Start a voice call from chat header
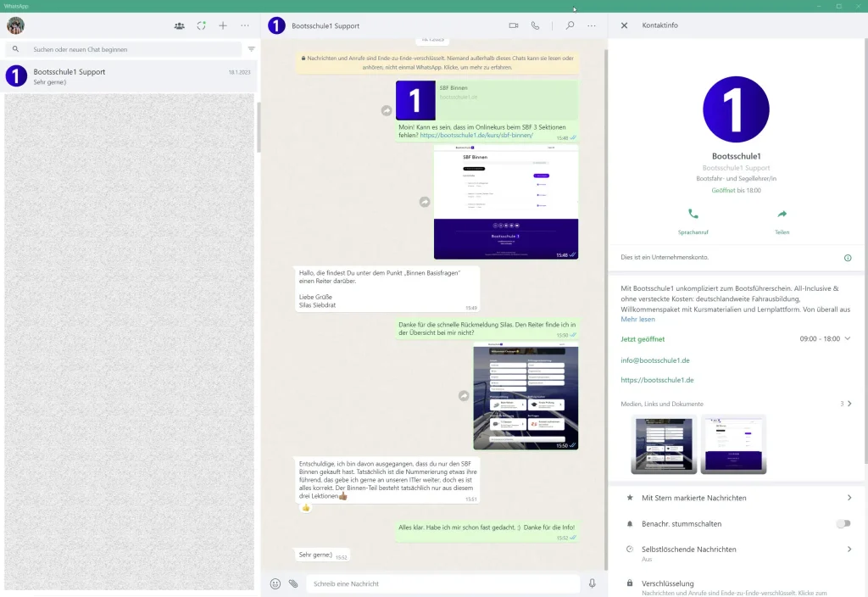Image resolution: width=868 pixels, height=597 pixels. [535, 25]
